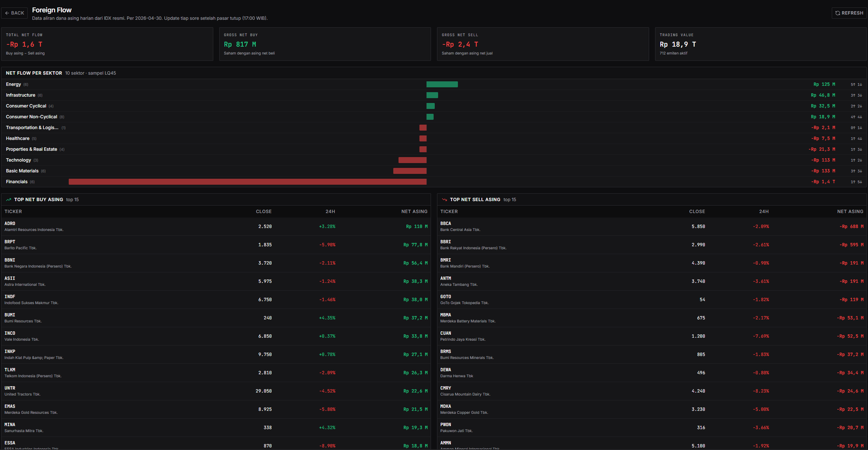Open the EMAS Merdeka Gold row

[x=216, y=409]
